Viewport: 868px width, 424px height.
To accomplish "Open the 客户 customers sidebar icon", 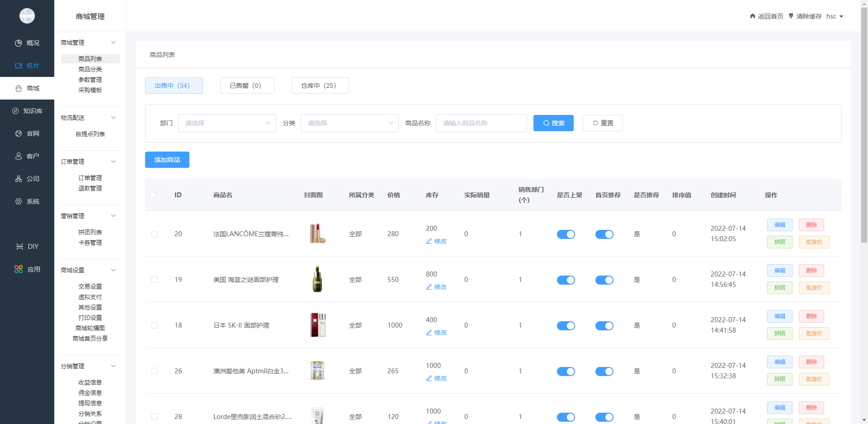I will pyautogui.click(x=19, y=156).
